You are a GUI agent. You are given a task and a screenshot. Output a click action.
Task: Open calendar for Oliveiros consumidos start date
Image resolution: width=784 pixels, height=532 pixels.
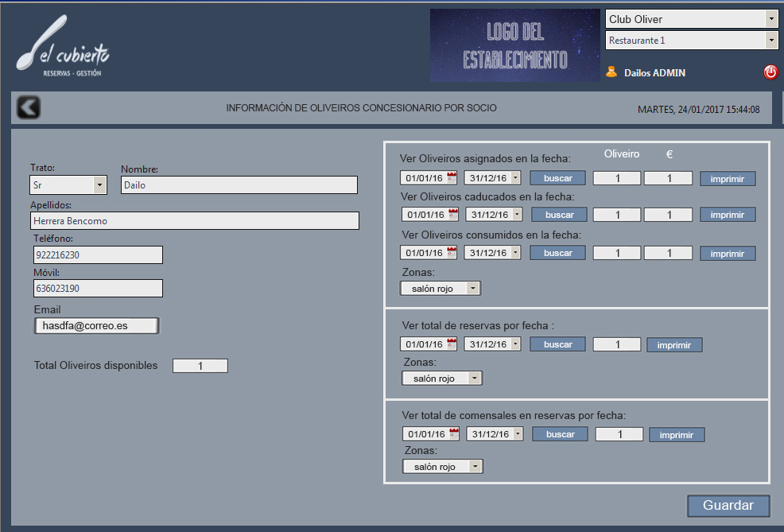coord(452,253)
